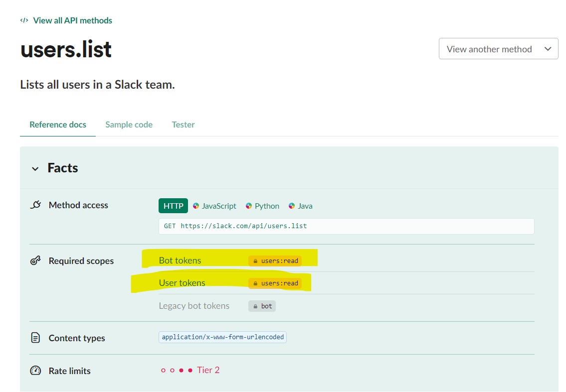Viewport: 566px width, 392px height.
Task: Choose JavaScript method access
Action: 219,206
